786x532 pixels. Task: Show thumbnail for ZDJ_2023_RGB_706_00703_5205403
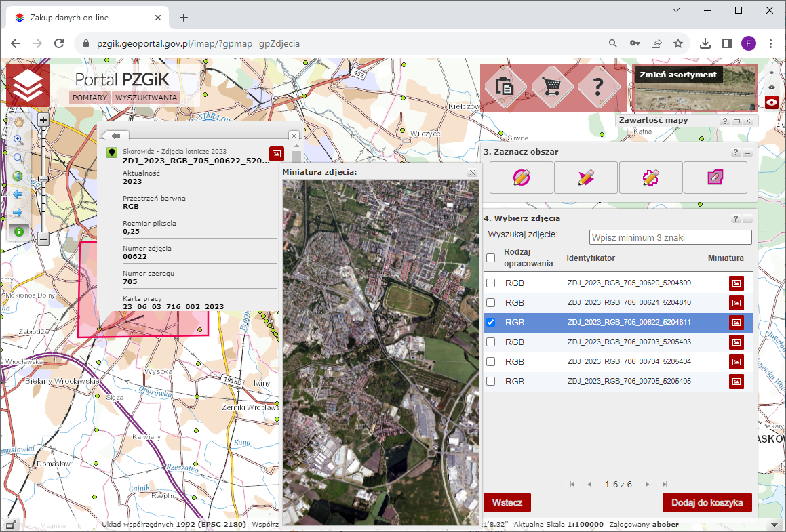[x=736, y=342]
